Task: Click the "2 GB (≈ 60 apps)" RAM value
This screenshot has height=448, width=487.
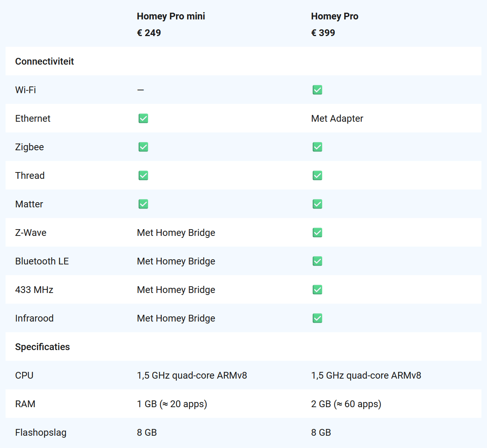Action: (346, 404)
